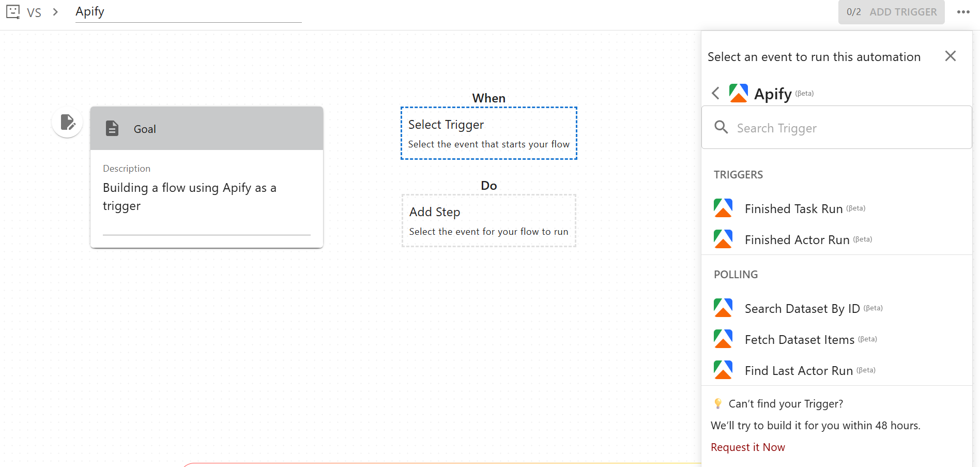Viewport: 980px width, 467px height.
Task: Click the Apify icon beside Search Dataset By ID
Action: pyautogui.click(x=723, y=308)
